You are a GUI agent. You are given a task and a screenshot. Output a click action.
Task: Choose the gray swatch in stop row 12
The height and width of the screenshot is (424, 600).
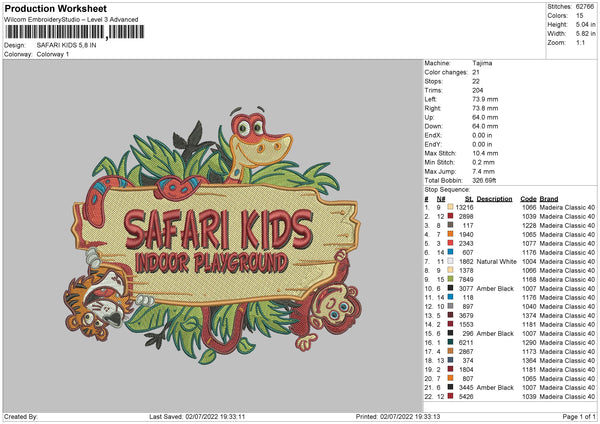point(450,306)
